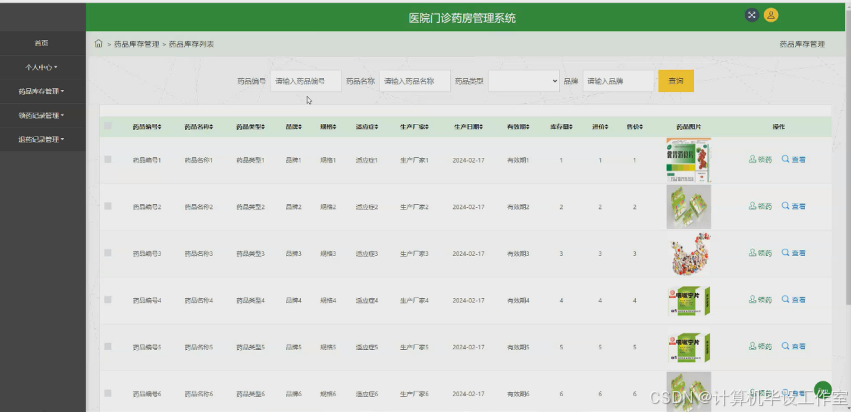Click 药品库存管理 in the breadcrumb
The height and width of the screenshot is (413, 852).
click(x=137, y=45)
